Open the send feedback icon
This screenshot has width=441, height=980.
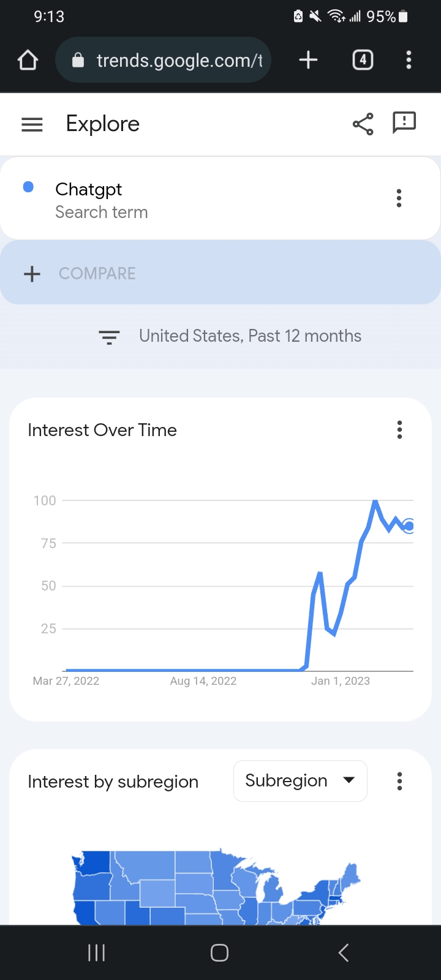[404, 123]
